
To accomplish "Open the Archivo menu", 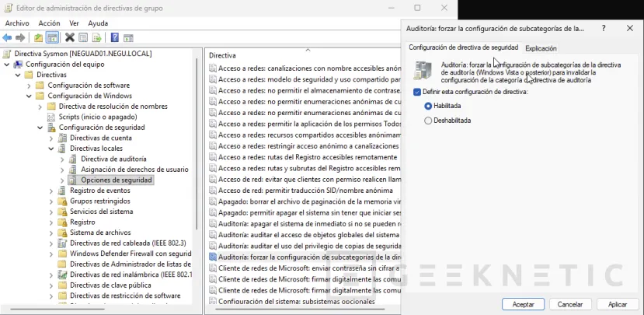I will [x=17, y=23].
